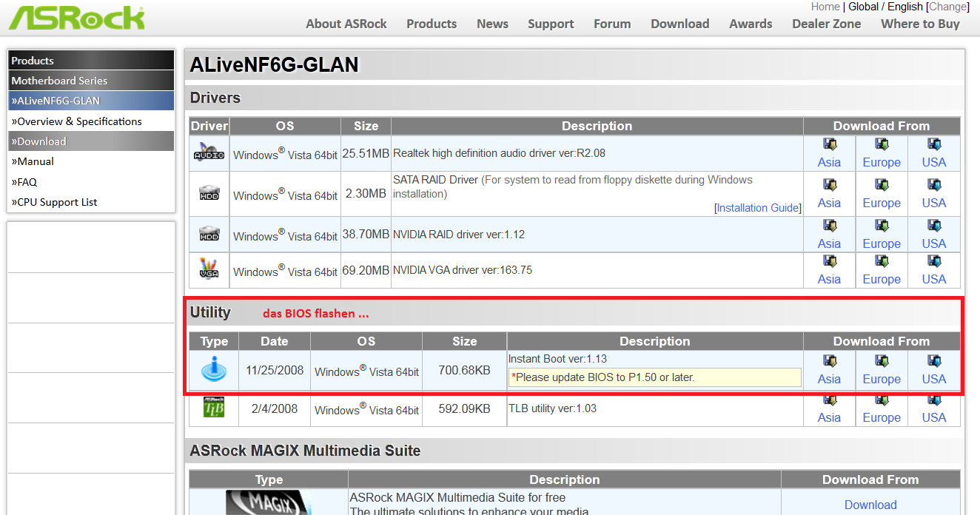The image size is (980, 515).
Task: Click the NVIDIA RAID driver HDD icon
Action: click(209, 235)
